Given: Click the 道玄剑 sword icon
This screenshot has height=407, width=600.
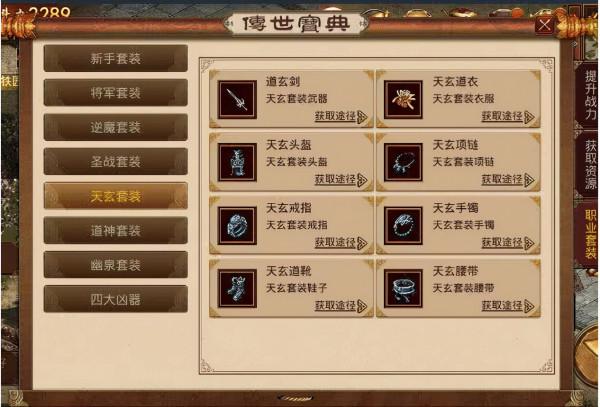Looking at the screenshot, I should 237,99.
